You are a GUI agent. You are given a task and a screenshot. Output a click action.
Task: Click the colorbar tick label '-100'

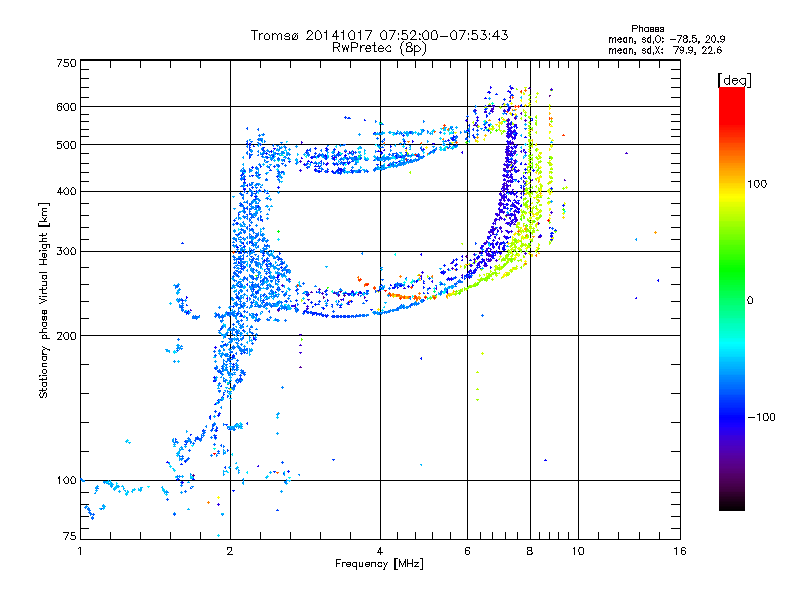[762, 417]
